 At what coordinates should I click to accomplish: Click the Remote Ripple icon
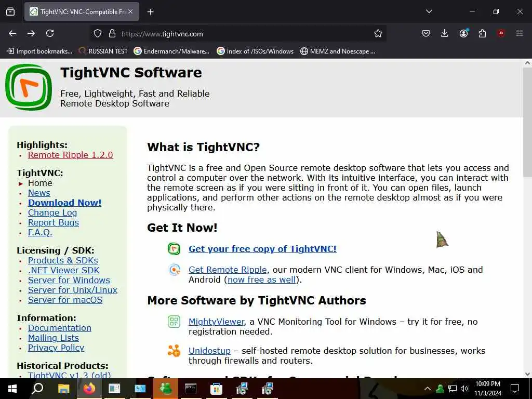pyautogui.click(x=175, y=270)
